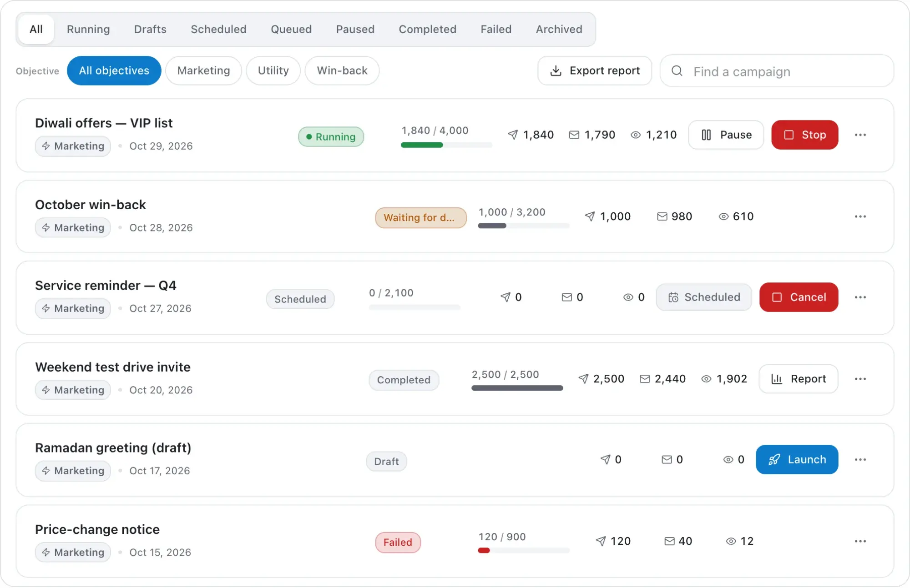Open more options for Price-change notice
The height and width of the screenshot is (588, 910).
pyautogui.click(x=860, y=541)
